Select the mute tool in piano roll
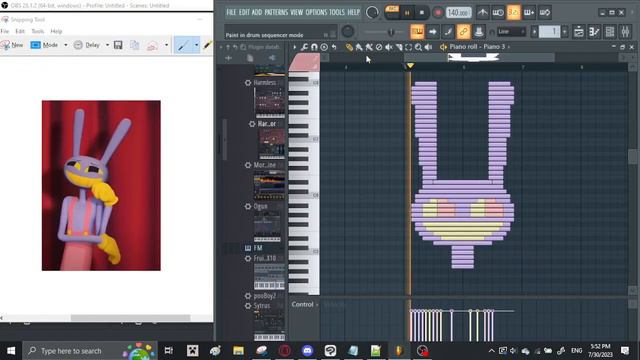Screen dimensions: 640x360 [389, 47]
